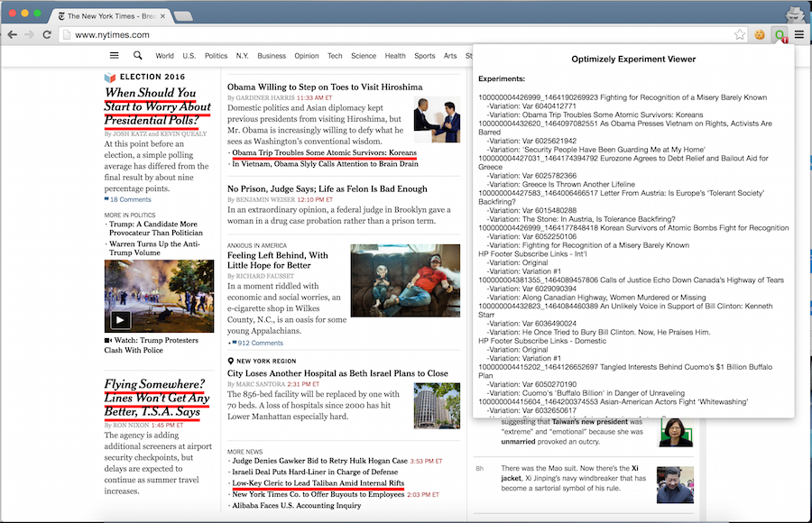
Task: Open the Opinion section
Action: (307, 56)
